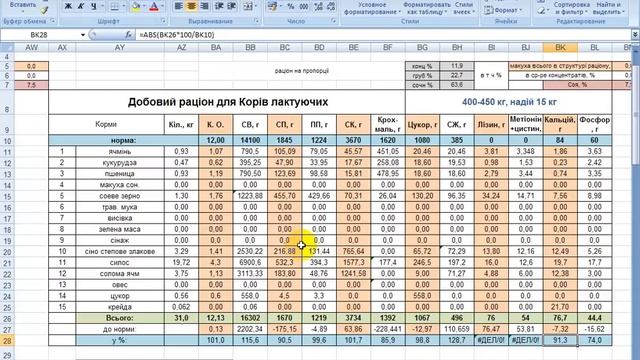Click the 'Всього:' totals label cell
Viewport: 640px width, 360px height.
click(120, 318)
